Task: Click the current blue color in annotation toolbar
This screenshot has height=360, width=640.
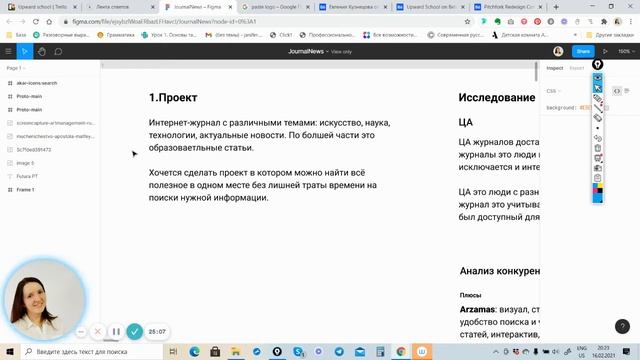Action: [x=598, y=198]
